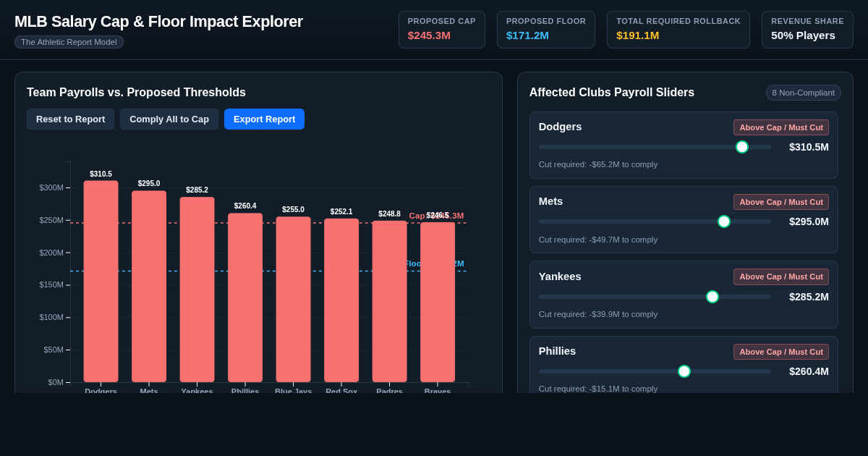Click Yankees Above Cap / Must Cut tag
Viewport: 868px width, 456px height.
(781, 276)
